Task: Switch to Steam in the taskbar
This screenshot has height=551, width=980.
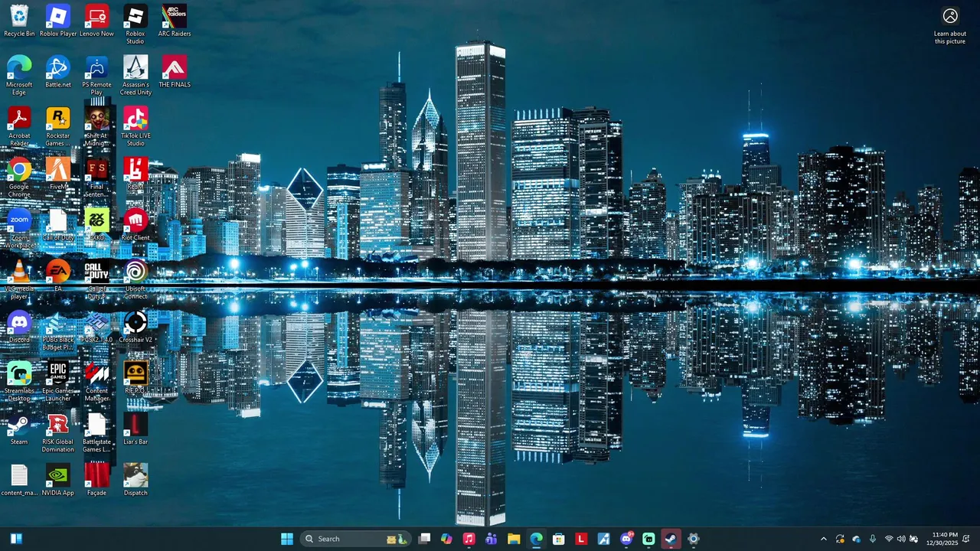Action: click(671, 539)
